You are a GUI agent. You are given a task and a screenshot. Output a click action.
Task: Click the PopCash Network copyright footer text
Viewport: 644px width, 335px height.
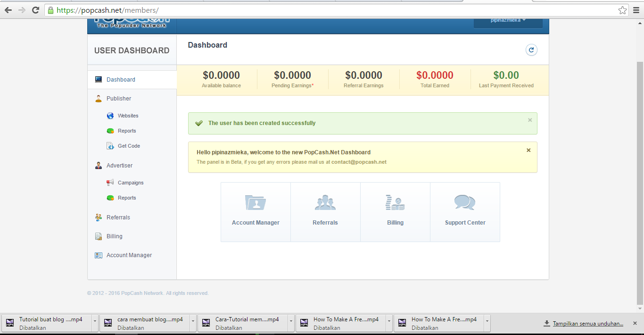click(x=148, y=293)
